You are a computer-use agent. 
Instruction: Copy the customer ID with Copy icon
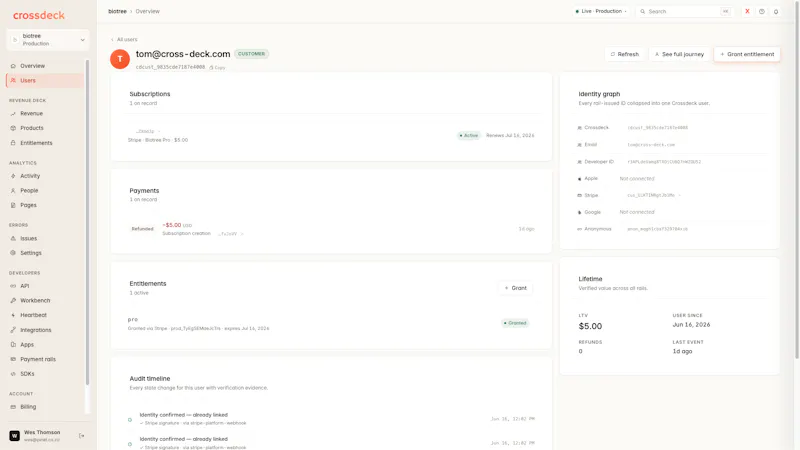coord(217,67)
